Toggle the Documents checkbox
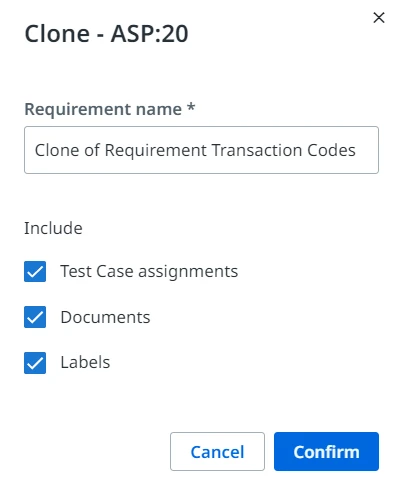Viewport: 407px width, 499px height. click(35, 317)
